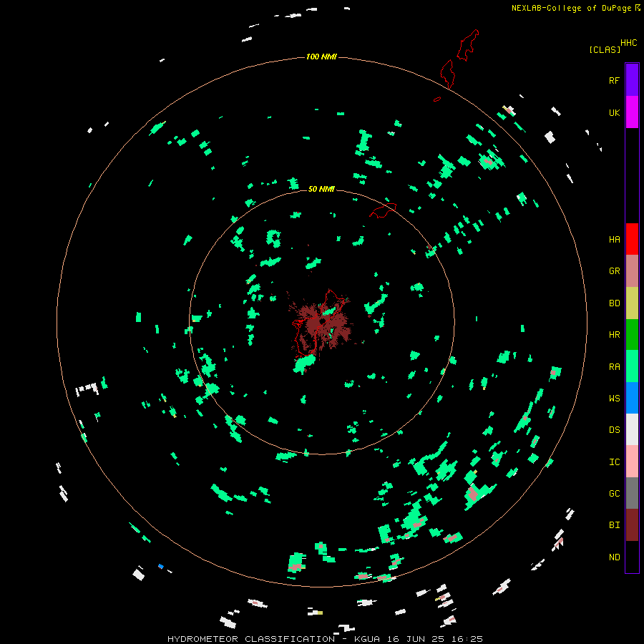
Task: Click the ND black legend swatch
Action: (632, 557)
